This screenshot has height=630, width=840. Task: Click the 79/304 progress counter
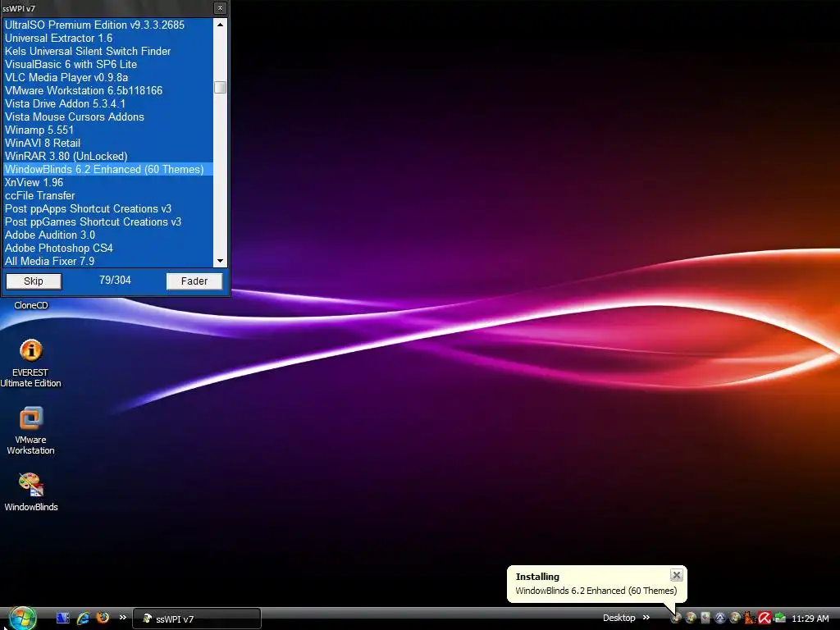[x=115, y=281]
